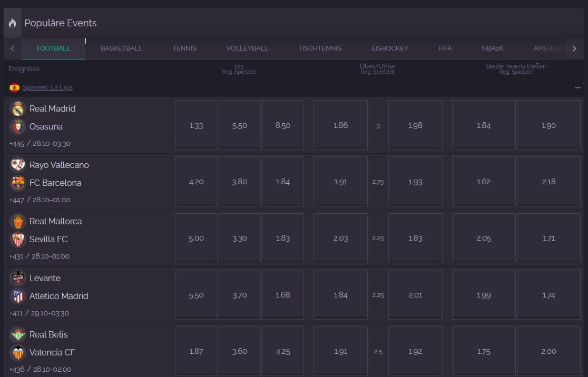Screen dimensions: 588x377
Task: Click the Rayo Vallecano club crest
Action: click(x=18, y=165)
